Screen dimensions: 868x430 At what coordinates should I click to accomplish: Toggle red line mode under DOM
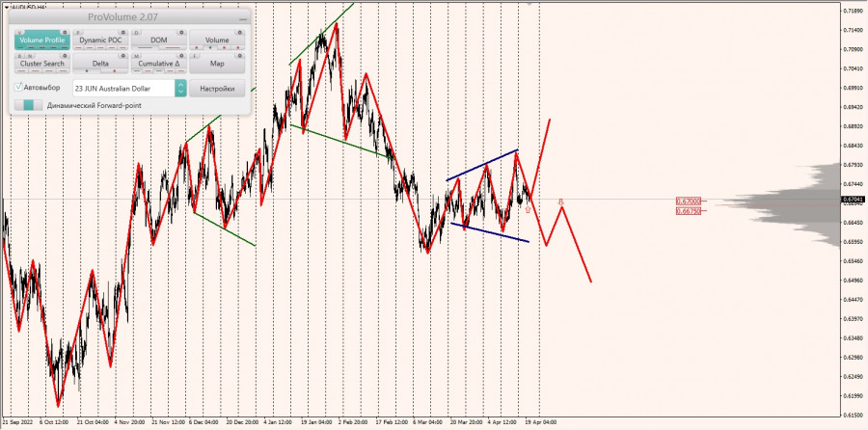[x=173, y=47]
